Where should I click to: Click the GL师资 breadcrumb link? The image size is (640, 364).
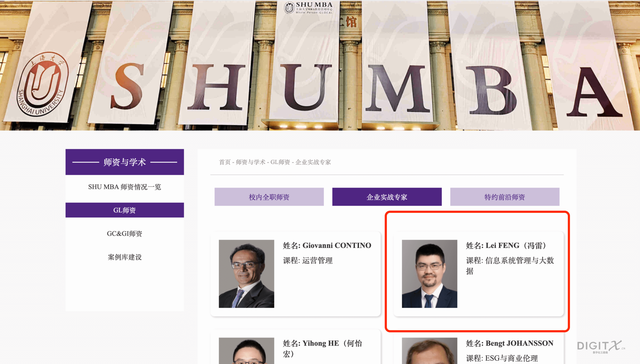280,162
